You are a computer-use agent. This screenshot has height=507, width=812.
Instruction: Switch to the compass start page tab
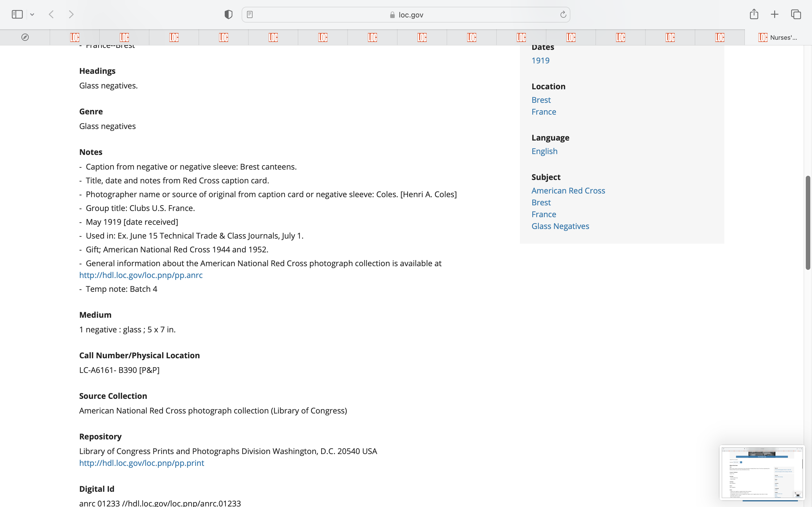pyautogui.click(x=25, y=37)
